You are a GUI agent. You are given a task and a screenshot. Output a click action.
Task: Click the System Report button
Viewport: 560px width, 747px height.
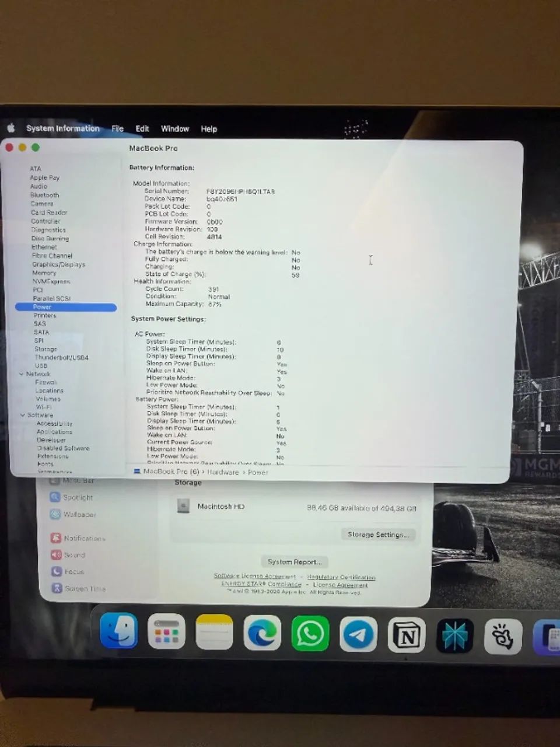(295, 561)
